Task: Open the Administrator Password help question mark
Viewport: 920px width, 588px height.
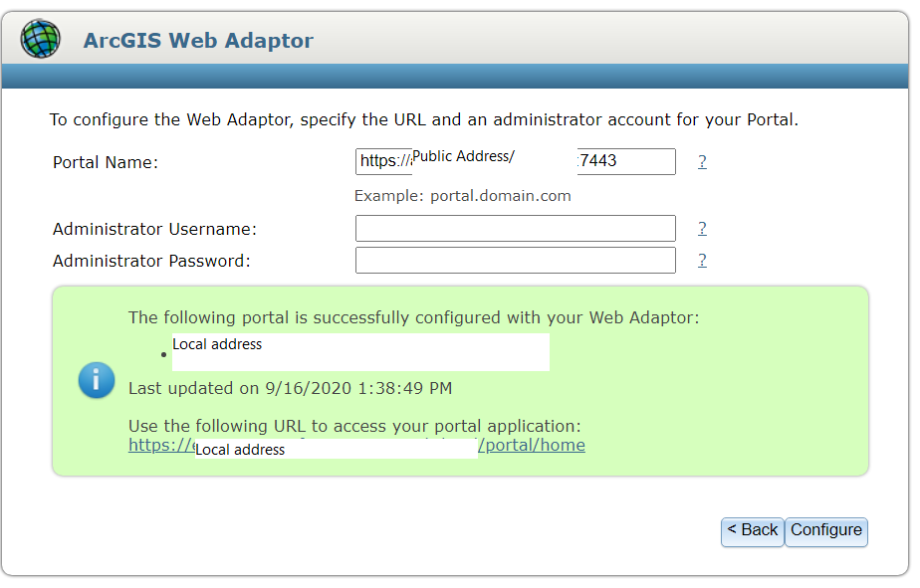Action: click(702, 260)
